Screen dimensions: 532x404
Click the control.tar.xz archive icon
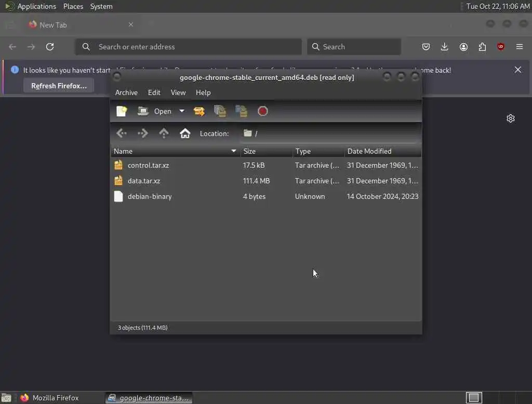[x=118, y=165]
